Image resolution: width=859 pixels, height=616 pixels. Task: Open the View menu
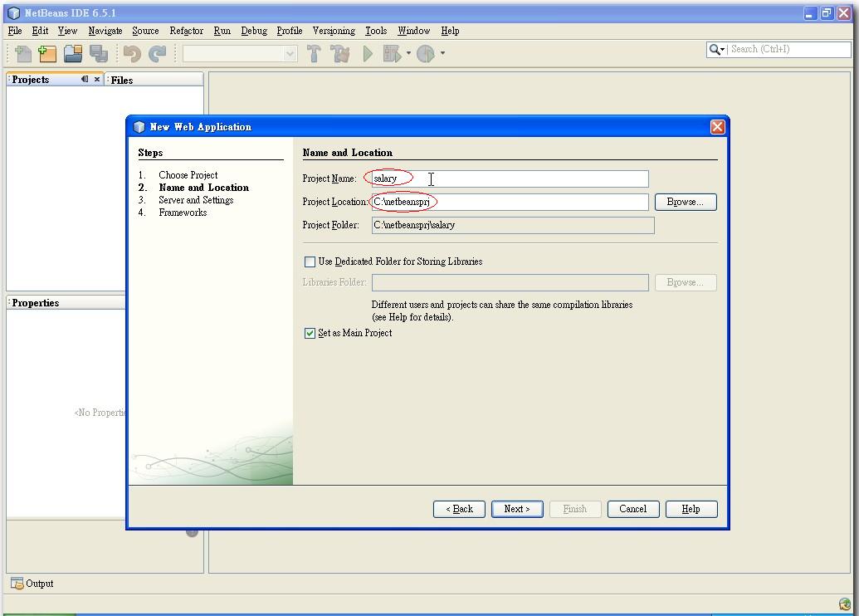tap(67, 31)
